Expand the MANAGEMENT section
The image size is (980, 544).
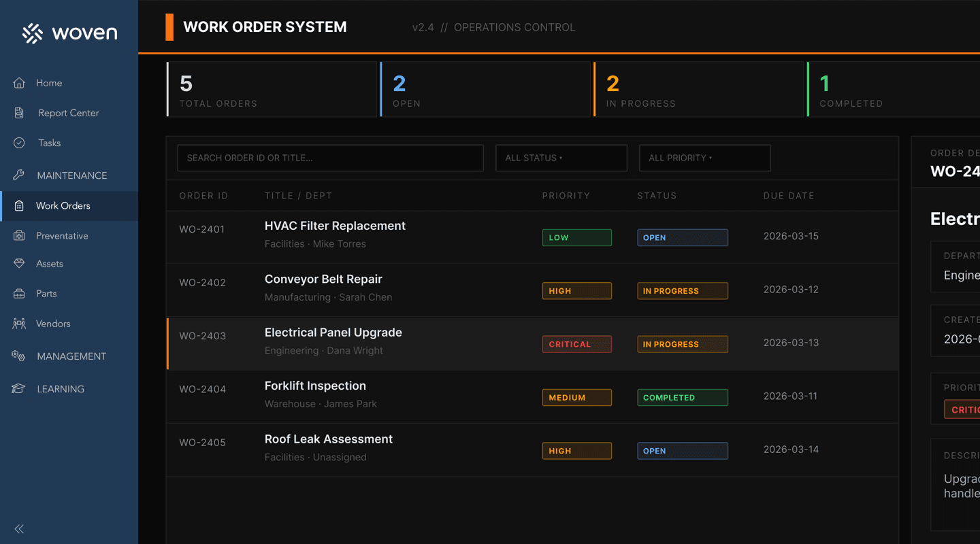coord(69,356)
